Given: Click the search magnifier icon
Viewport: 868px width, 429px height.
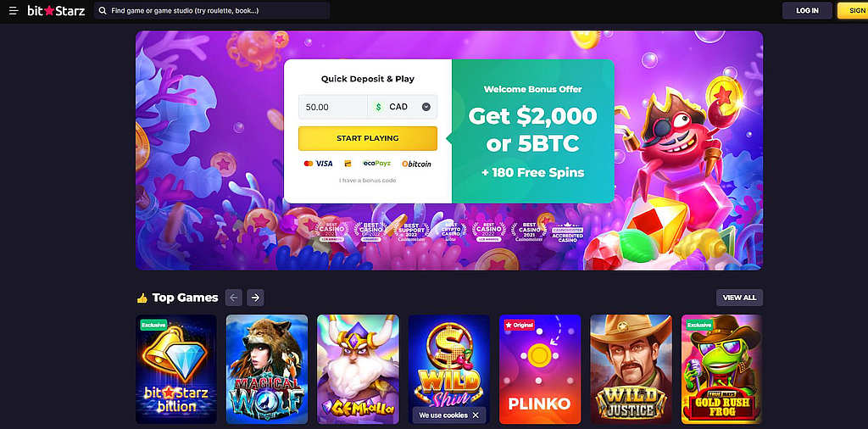Looking at the screenshot, I should click(x=103, y=10).
